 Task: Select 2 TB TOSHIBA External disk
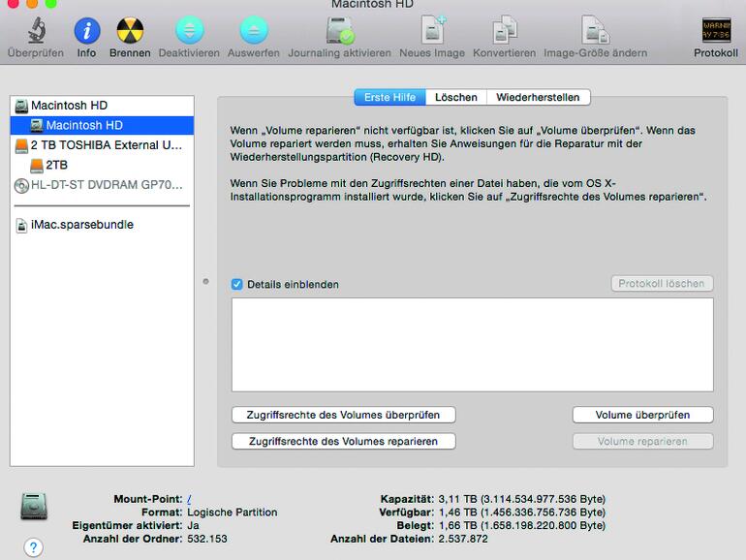102,145
